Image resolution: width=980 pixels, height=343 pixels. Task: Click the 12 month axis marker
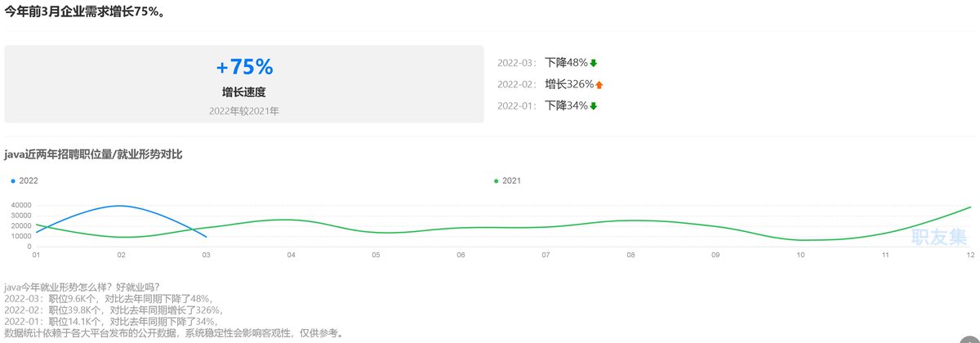coord(970,255)
